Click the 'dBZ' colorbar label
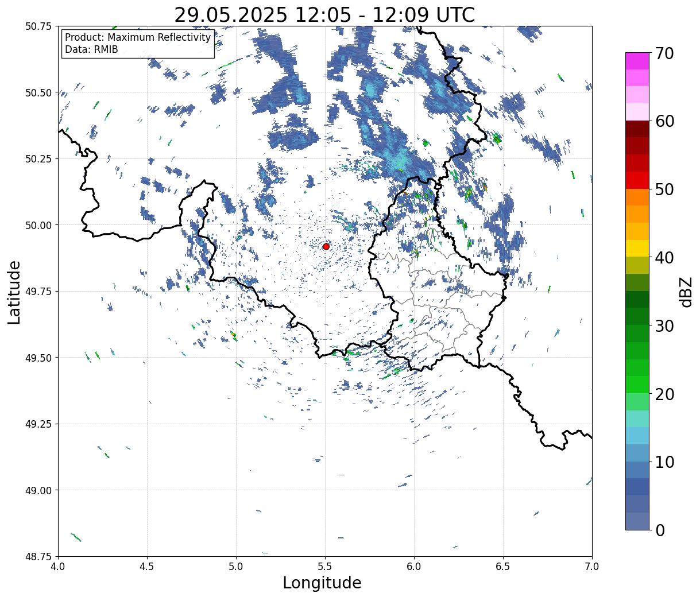Image resolution: width=700 pixels, height=597 pixels. click(x=686, y=292)
